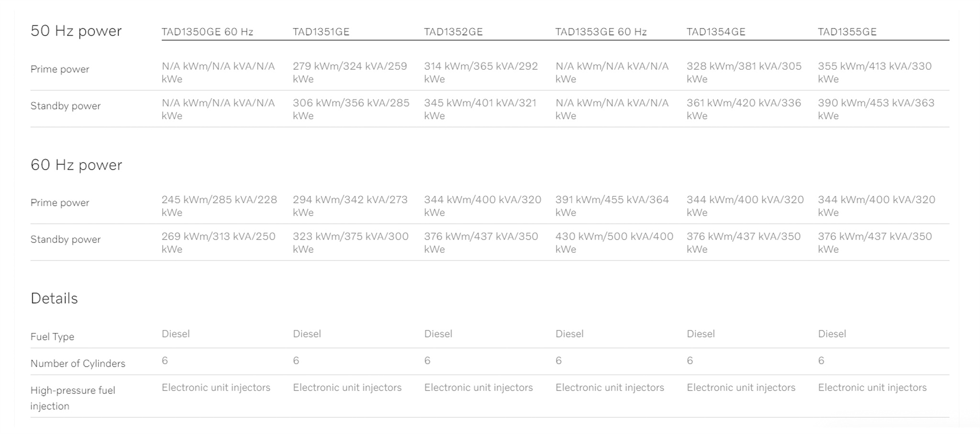Select the TAD1353GE 60 Hz column header

coord(601,32)
